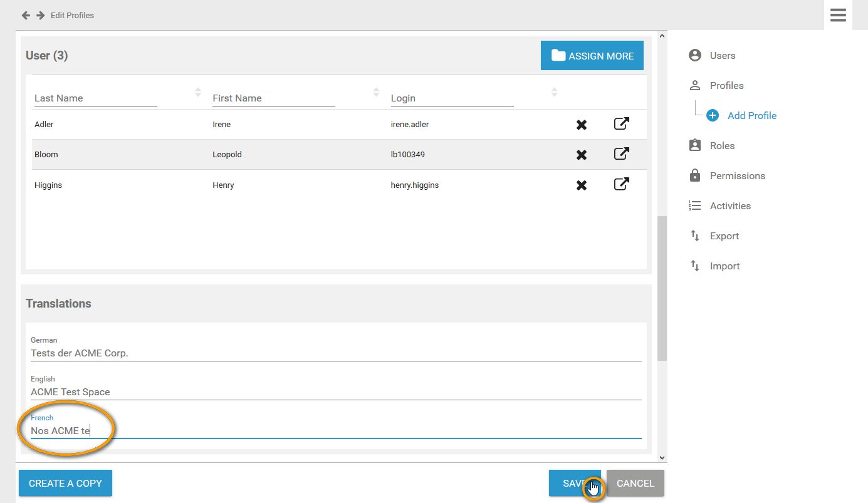The width and height of the screenshot is (868, 503).
Task: Focus the German translation field
Action: click(x=335, y=353)
